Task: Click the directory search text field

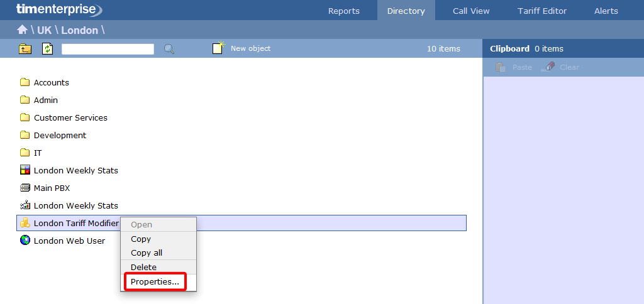Action: pos(108,49)
